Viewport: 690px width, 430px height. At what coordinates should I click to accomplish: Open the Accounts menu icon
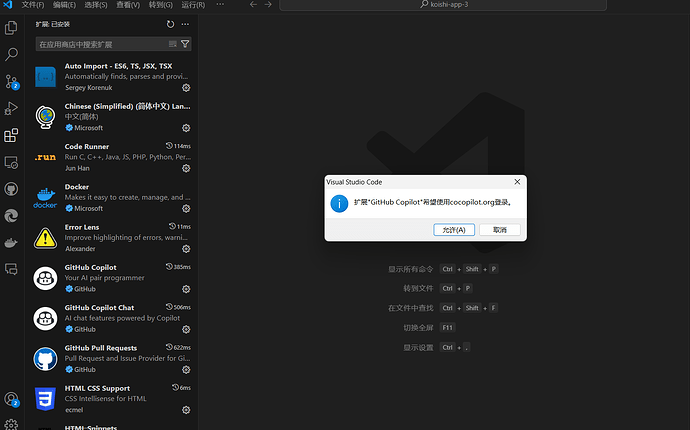[x=11, y=399]
